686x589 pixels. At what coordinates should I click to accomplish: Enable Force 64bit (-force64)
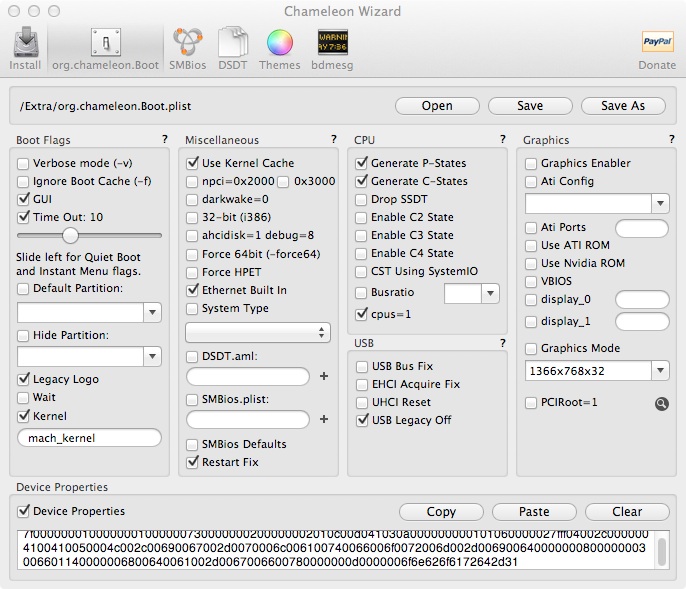192,255
